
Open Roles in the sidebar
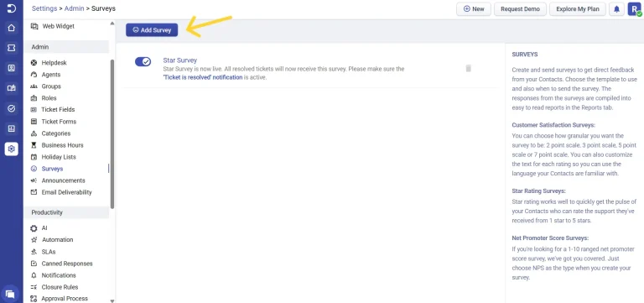click(49, 98)
